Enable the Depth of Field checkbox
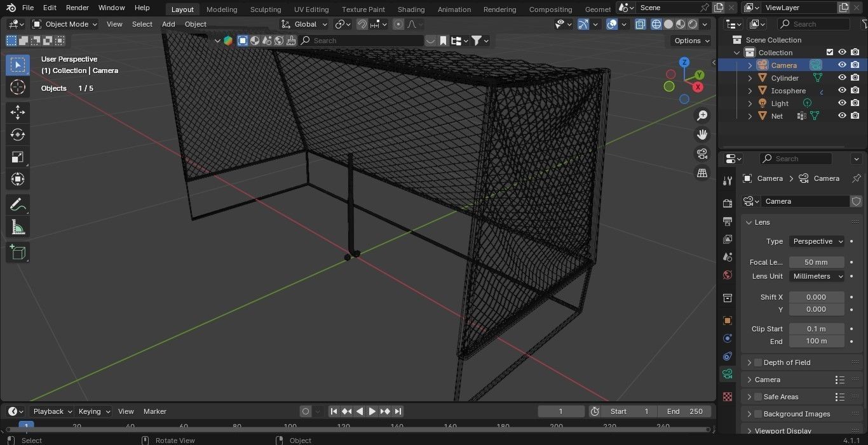 pos(758,362)
